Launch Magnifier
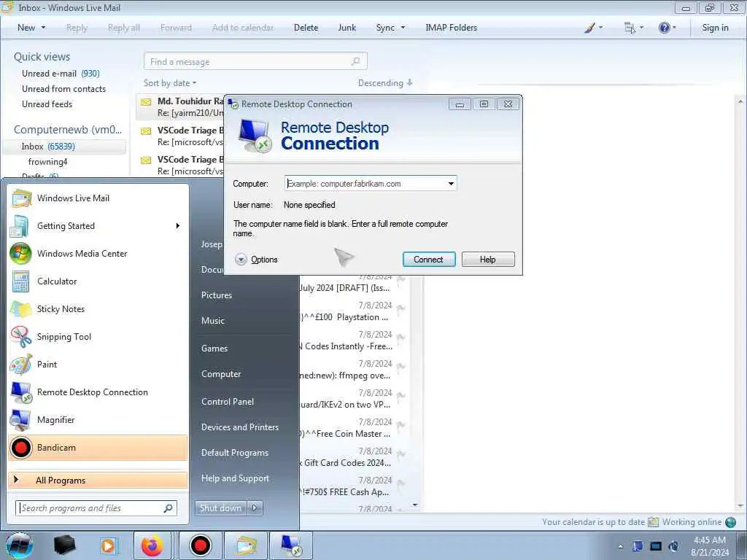 [x=98, y=419]
